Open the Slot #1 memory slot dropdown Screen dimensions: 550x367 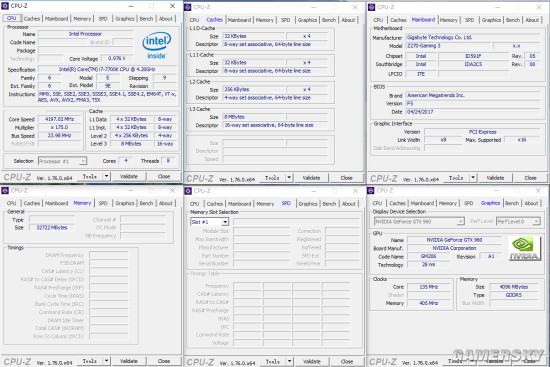click(x=225, y=222)
